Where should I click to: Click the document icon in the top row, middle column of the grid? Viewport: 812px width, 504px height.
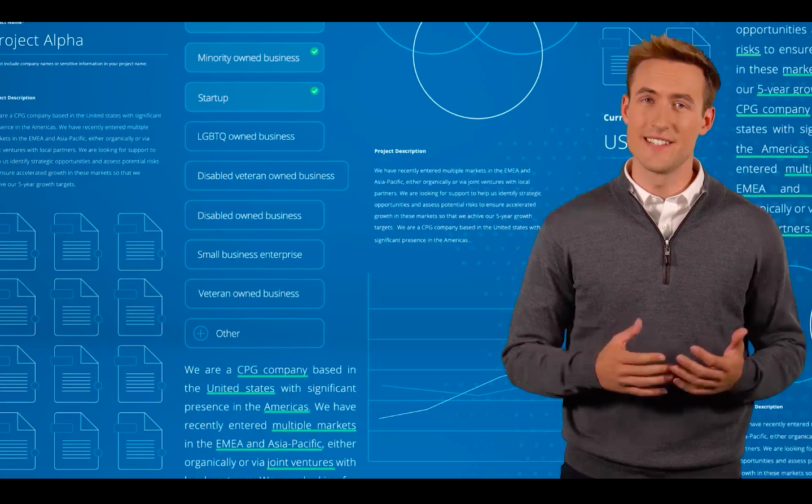77,242
